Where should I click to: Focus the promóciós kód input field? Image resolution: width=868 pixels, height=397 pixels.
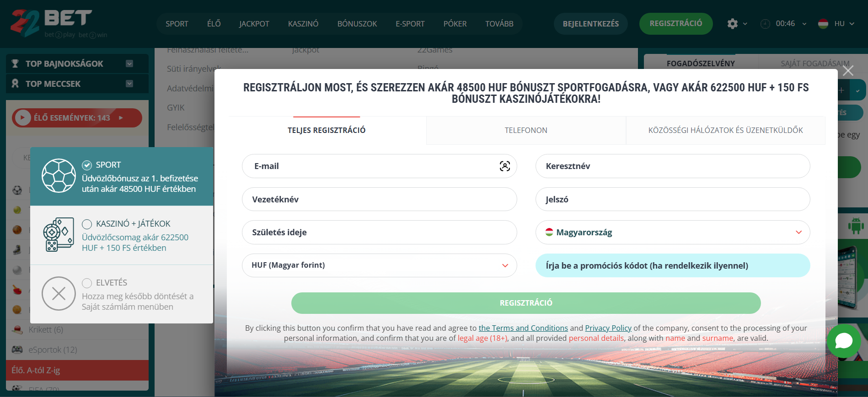[673, 265]
